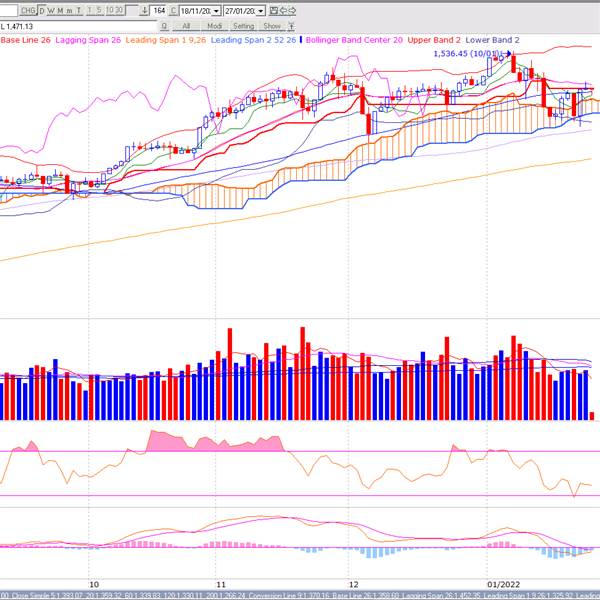Click the CHG button
Viewport: 600px width, 600px height.
click(28, 10)
